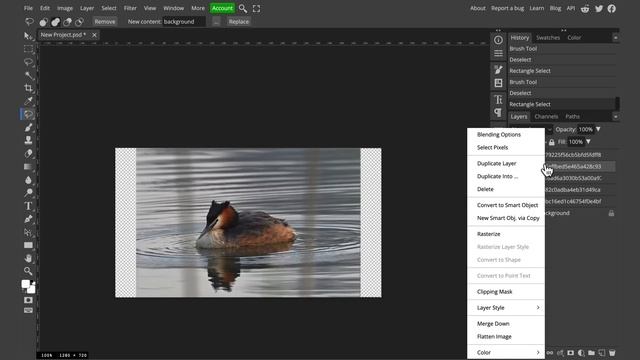Select the Magic Wand tool
This screenshot has width=640, height=360.
(x=28, y=75)
